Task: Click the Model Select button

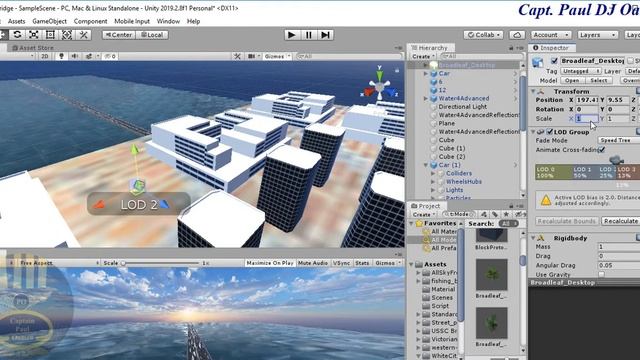Action: [x=599, y=80]
